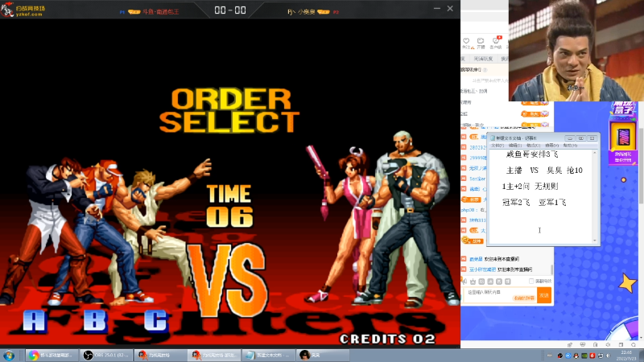
Task: Click the middle icon in the chat panel header
Action: pos(481,41)
